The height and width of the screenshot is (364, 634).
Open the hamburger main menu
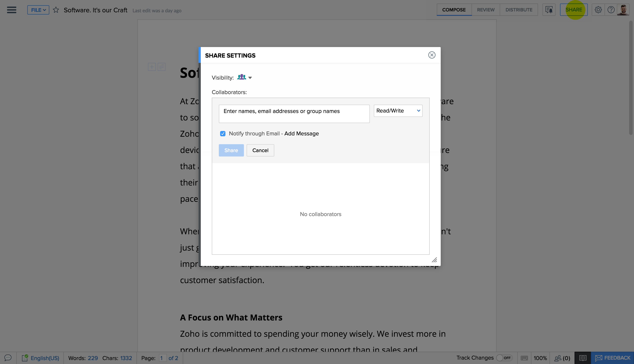(11, 10)
